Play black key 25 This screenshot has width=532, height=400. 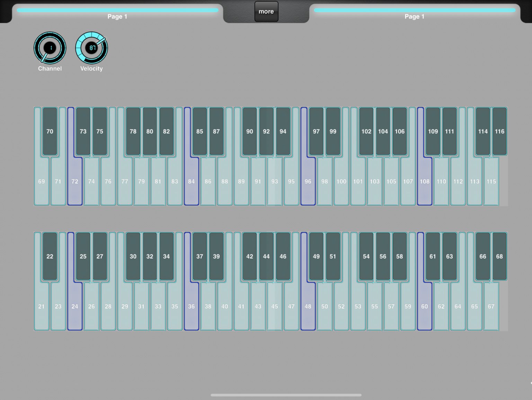tap(83, 256)
